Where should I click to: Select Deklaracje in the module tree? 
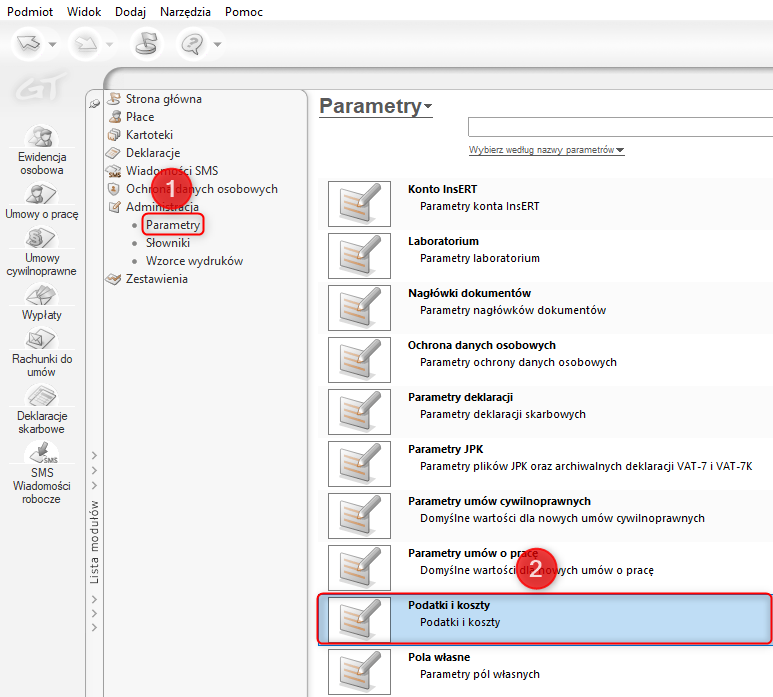(x=153, y=153)
